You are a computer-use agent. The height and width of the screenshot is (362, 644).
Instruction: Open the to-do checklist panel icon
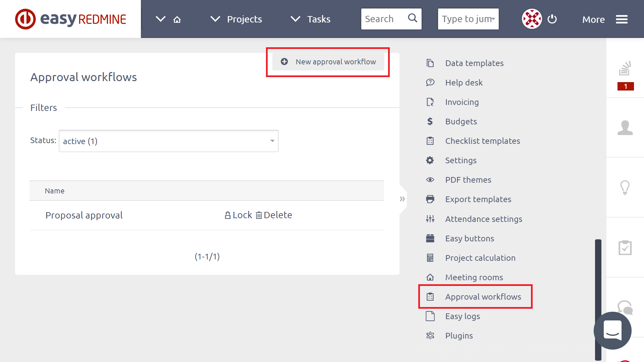point(625,247)
